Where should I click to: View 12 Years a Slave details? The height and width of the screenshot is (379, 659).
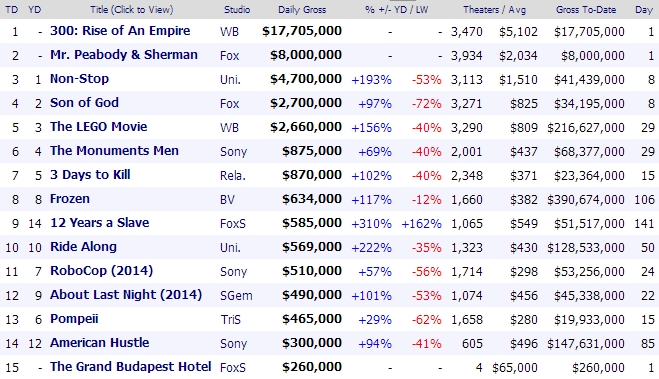click(x=99, y=222)
